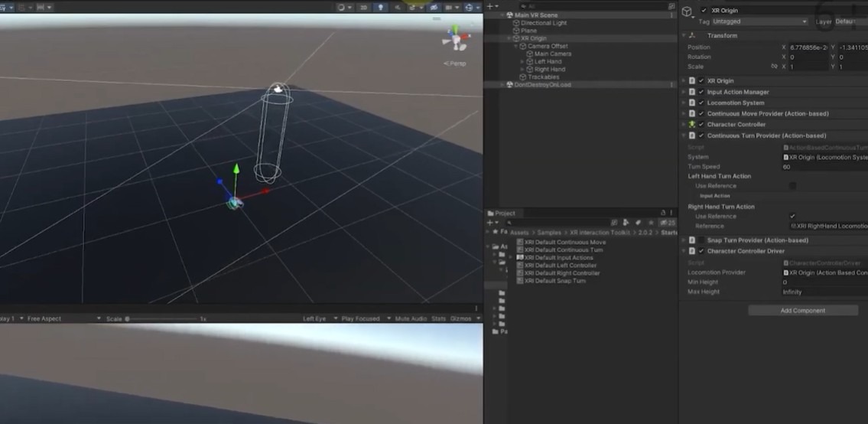Adjust the Game view Scale slider
Screen dimensions: 868x424
point(161,318)
